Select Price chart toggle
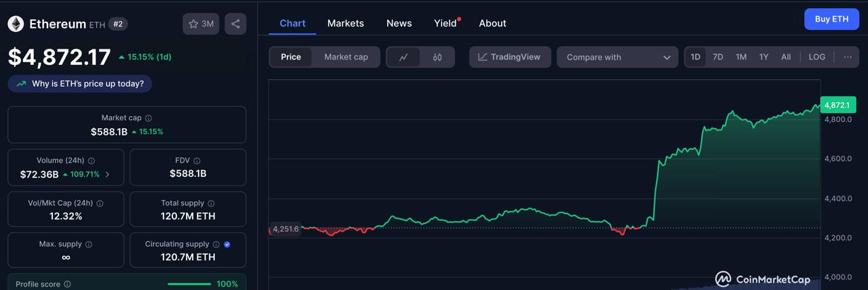 (x=291, y=57)
